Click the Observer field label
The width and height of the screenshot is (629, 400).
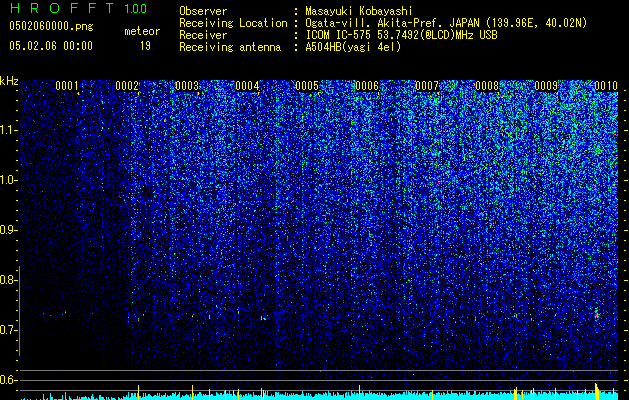tap(203, 11)
